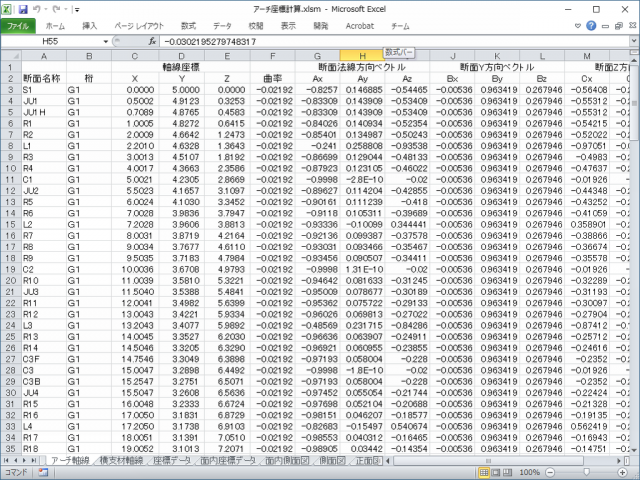
Task: Click the 100% zoom level button
Action: (x=529, y=472)
